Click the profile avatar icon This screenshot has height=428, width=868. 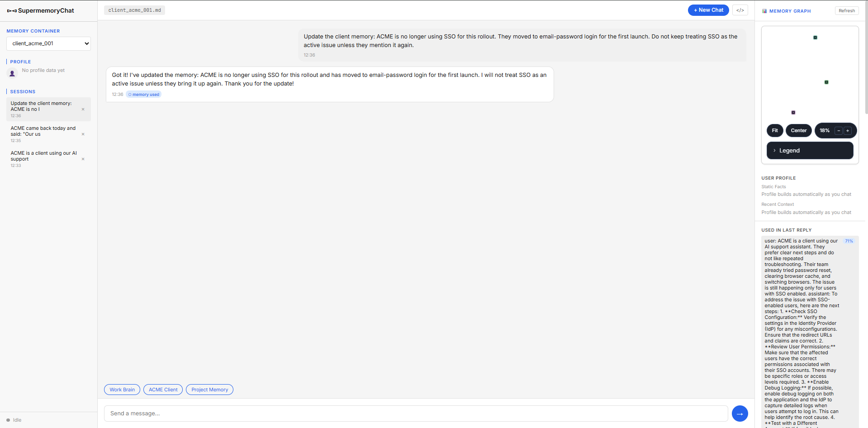pyautogui.click(x=12, y=73)
